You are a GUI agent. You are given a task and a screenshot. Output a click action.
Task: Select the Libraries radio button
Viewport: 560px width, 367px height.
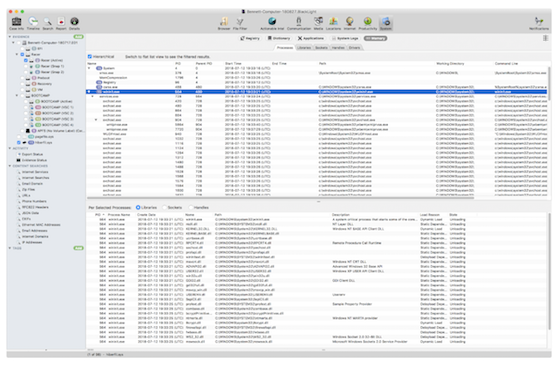coord(138,207)
